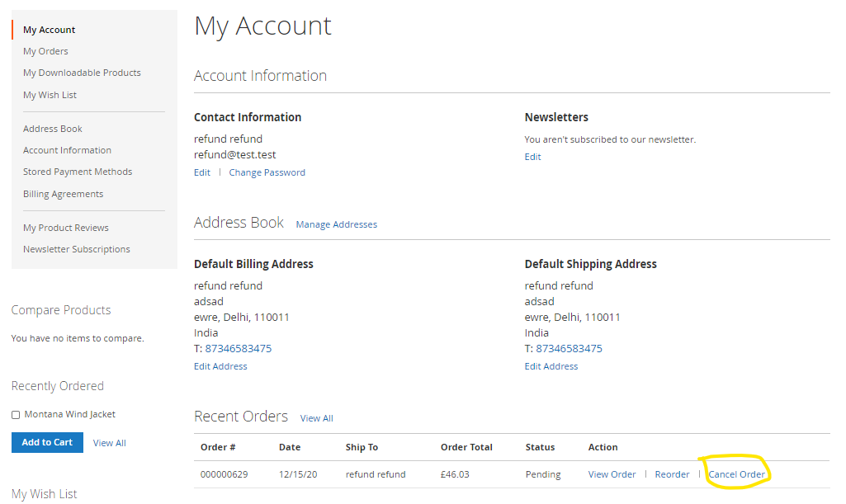Open Stored Payment Methods page

78,172
